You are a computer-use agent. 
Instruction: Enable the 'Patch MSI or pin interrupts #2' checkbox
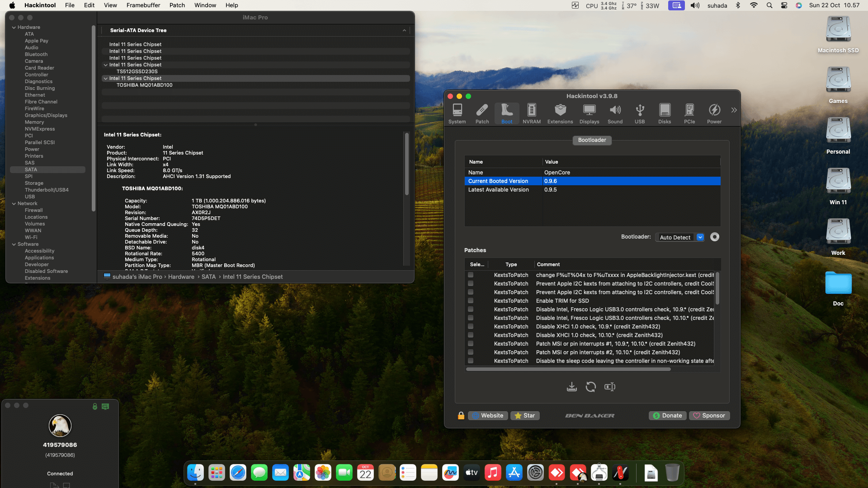[x=471, y=352]
